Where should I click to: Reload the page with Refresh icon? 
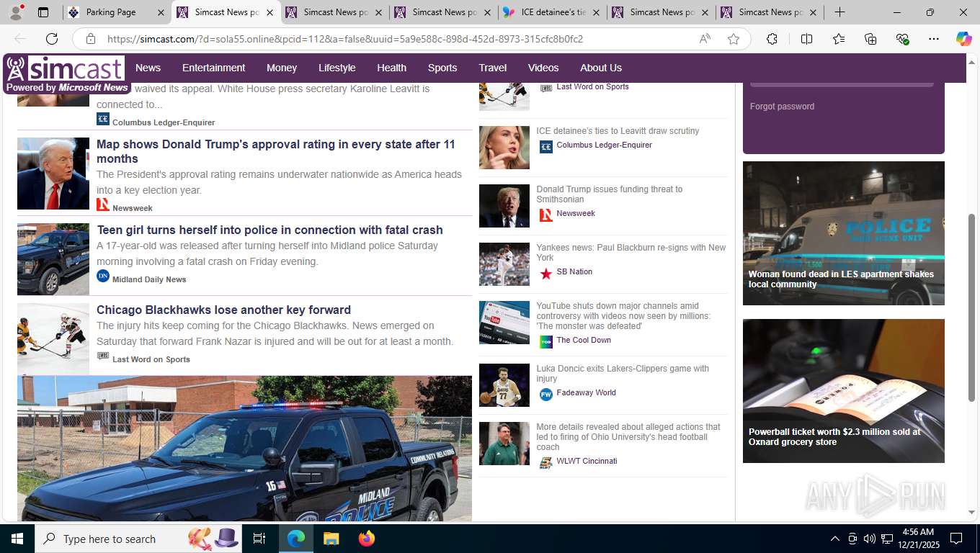point(52,39)
